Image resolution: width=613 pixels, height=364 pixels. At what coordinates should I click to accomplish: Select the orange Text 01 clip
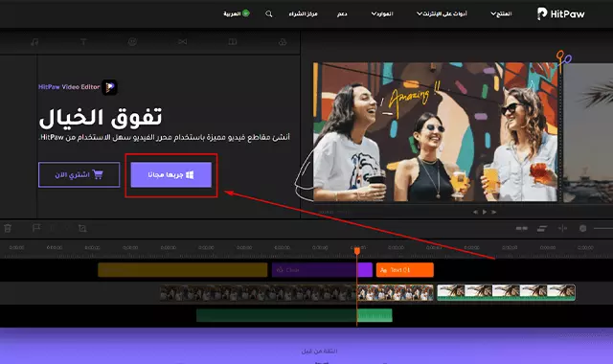[x=405, y=270]
